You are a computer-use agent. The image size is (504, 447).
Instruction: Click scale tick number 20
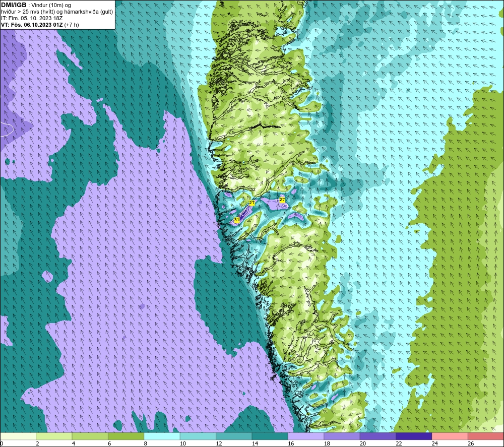pos(363,443)
